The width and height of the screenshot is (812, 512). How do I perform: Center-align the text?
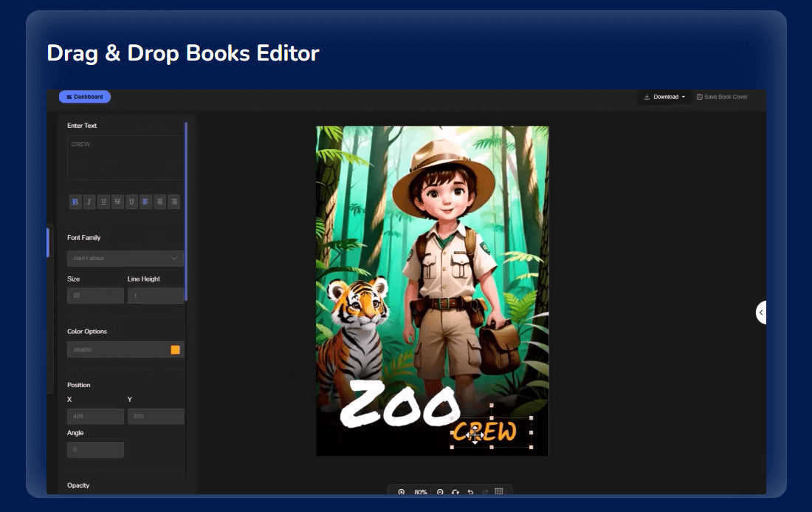click(x=159, y=201)
